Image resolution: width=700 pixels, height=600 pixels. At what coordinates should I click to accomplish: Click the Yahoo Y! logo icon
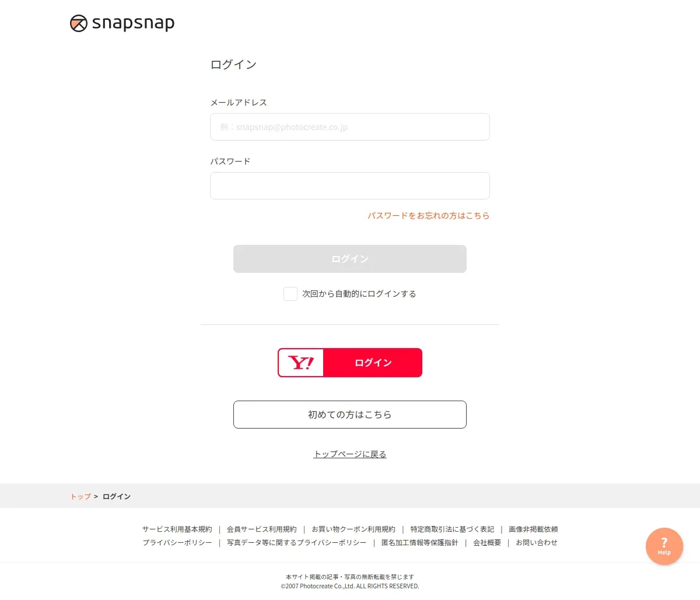click(x=301, y=363)
